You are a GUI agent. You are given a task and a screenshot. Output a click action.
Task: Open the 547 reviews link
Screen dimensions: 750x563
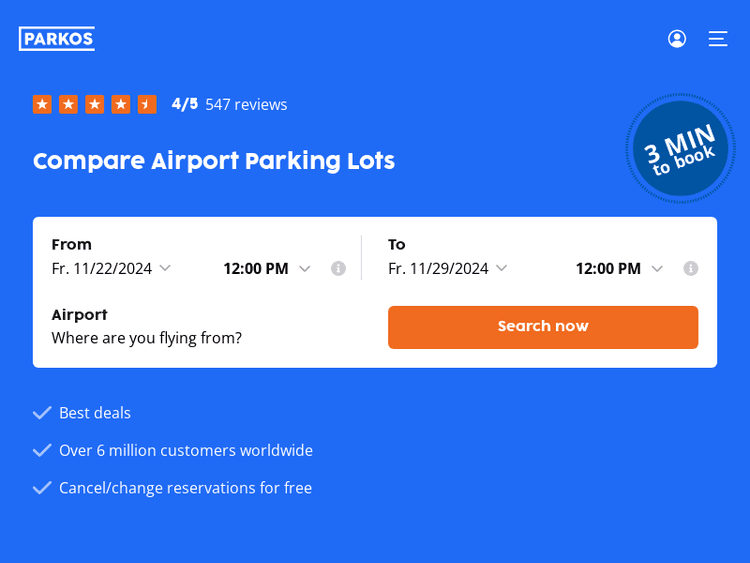pyautogui.click(x=246, y=104)
